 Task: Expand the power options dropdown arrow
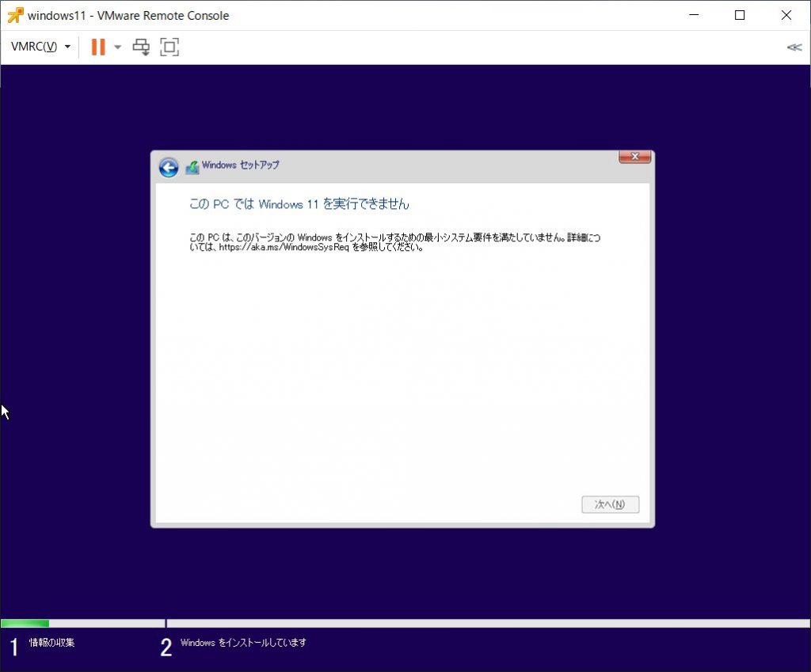[x=118, y=47]
